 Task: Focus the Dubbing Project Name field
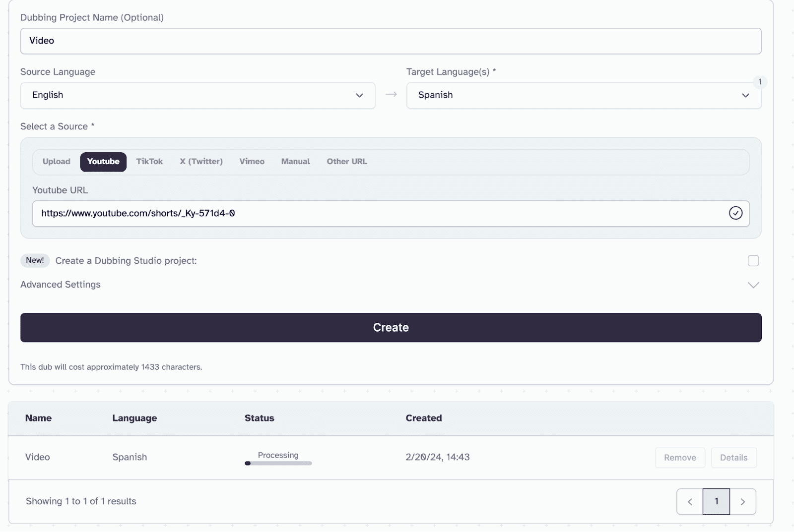(x=391, y=41)
